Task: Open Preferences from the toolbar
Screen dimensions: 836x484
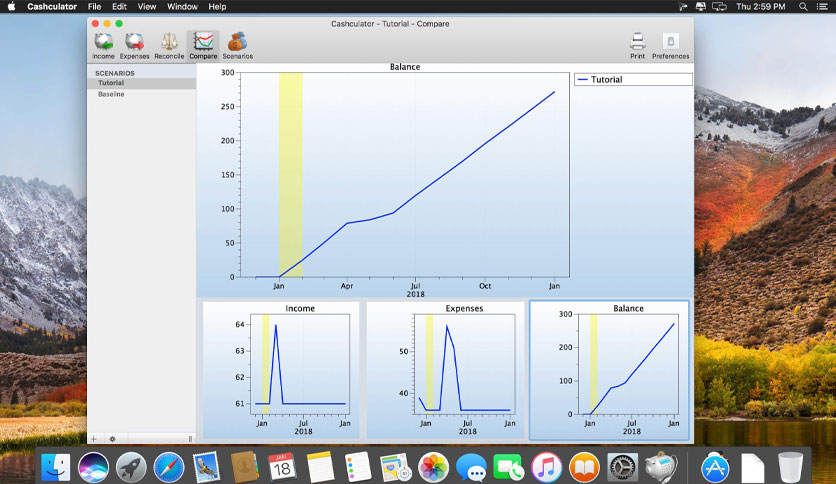Action: point(670,46)
